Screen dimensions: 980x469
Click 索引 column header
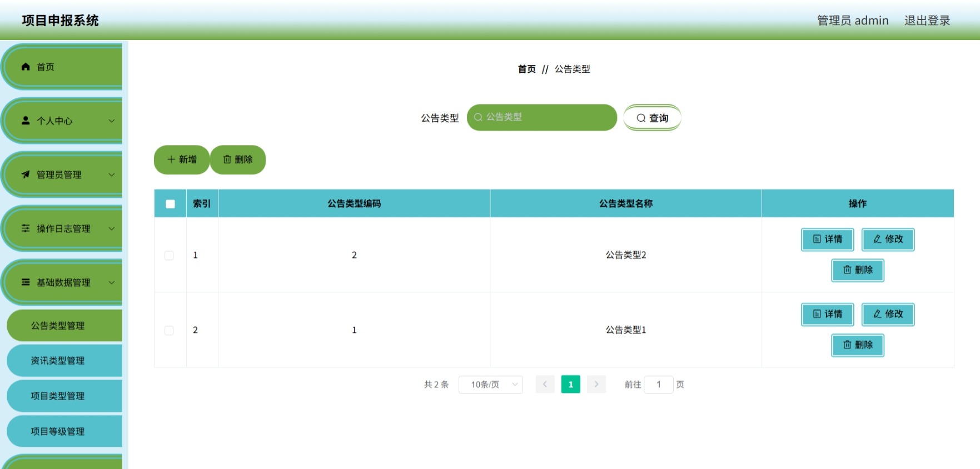pyautogui.click(x=202, y=203)
